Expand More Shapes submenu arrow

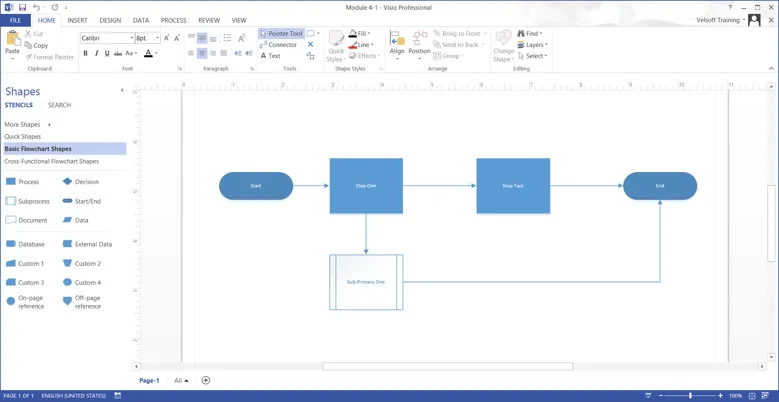click(x=49, y=125)
